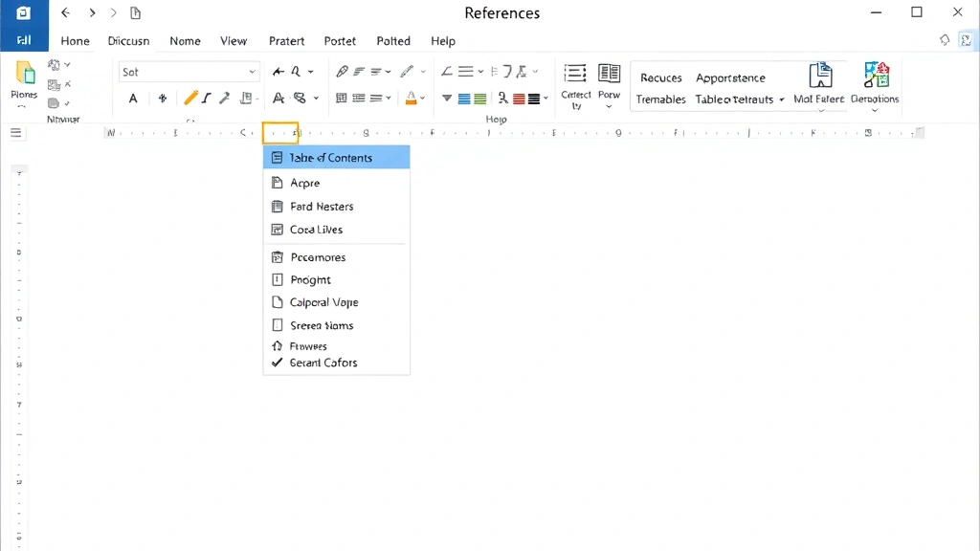Viewport: 980px width, 551px height.
Task: Switch to the Help ribbon tab
Action: tap(443, 41)
